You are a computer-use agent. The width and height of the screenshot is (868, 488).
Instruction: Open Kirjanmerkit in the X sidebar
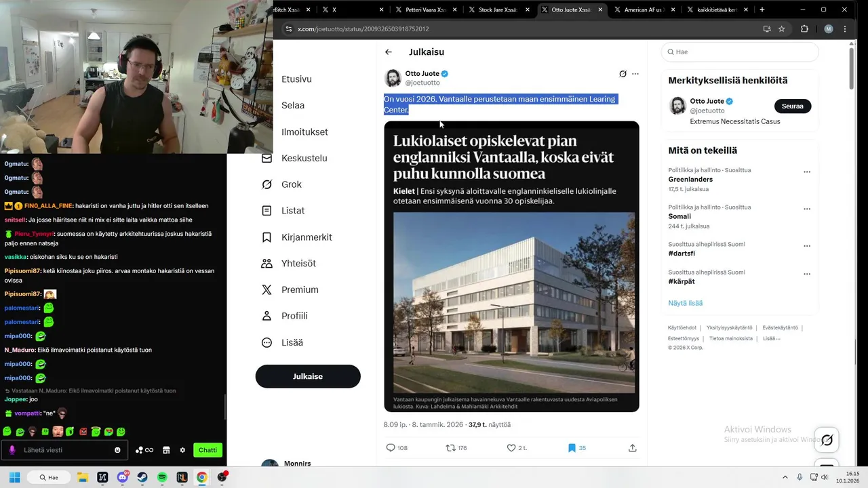point(297,237)
